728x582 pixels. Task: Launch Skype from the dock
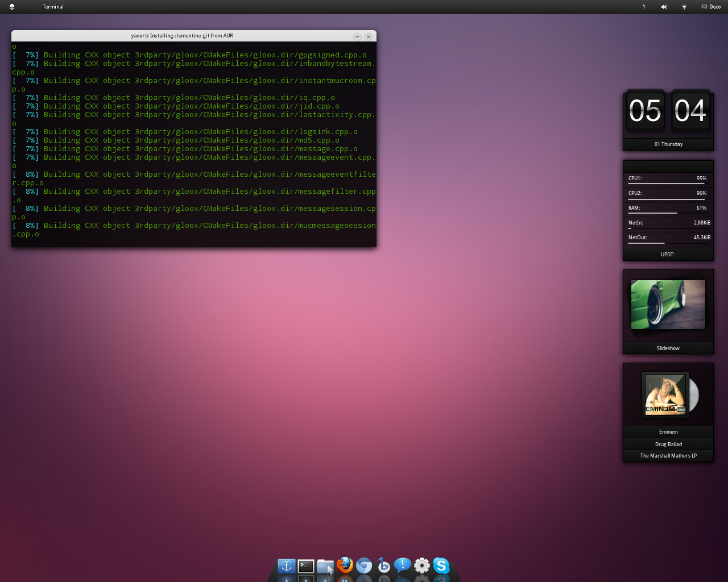(441, 566)
